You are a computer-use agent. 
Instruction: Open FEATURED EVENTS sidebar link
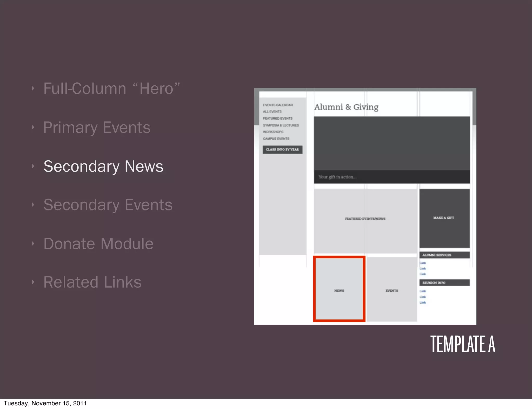tap(277, 119)
